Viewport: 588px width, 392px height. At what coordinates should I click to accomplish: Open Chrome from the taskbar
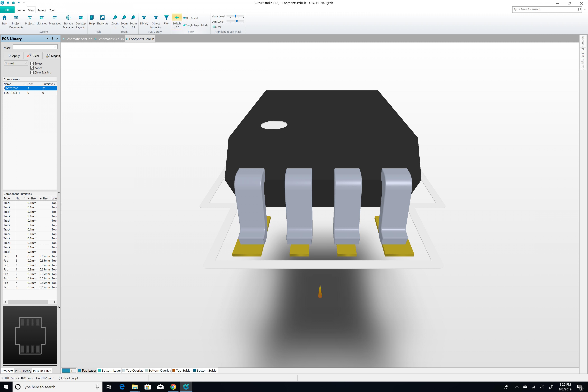(173, 387)
